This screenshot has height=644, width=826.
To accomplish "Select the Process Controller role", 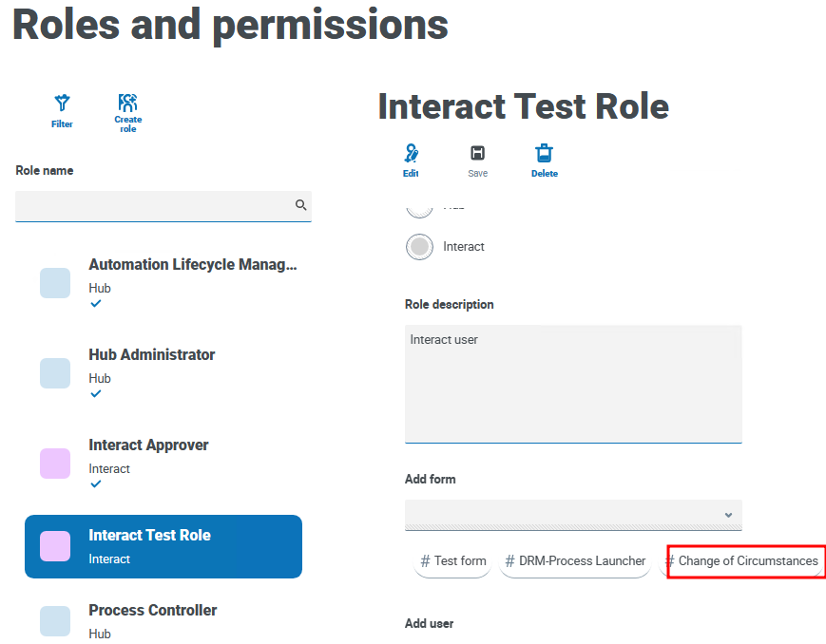I will pyautogui.click(x=152, y=610).
